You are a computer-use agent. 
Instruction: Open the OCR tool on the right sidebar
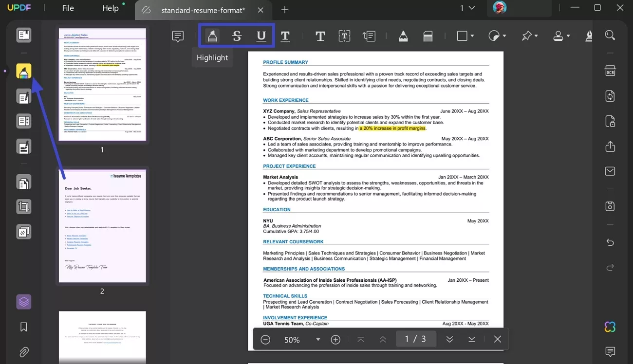tap(610, 71)
